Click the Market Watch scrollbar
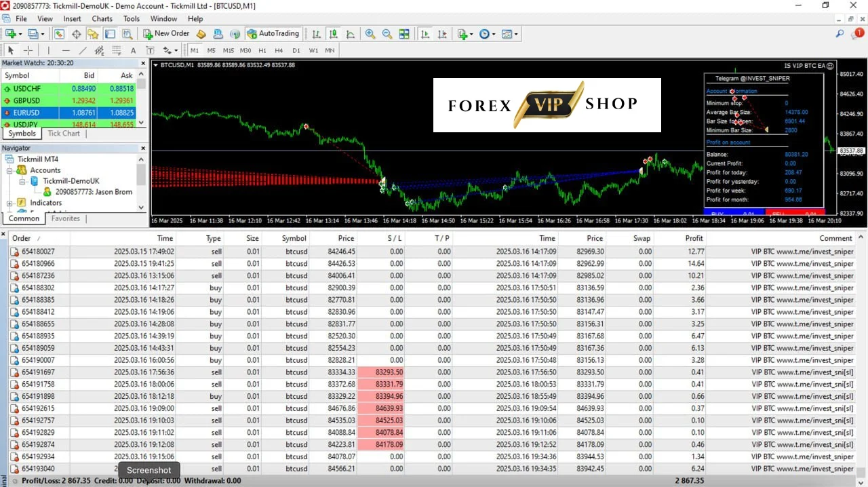The image size is (868, 487). tap(142, 98)
